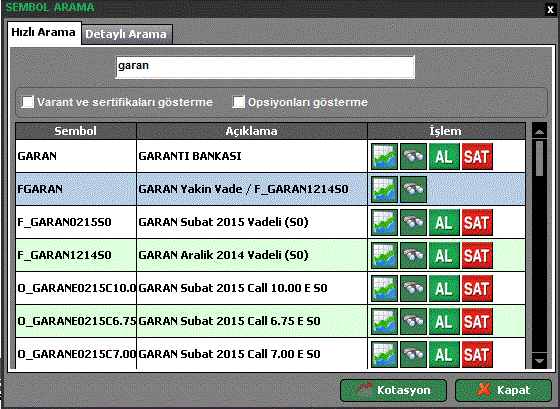Click the Kotasyon button

(x=393, y=390)
